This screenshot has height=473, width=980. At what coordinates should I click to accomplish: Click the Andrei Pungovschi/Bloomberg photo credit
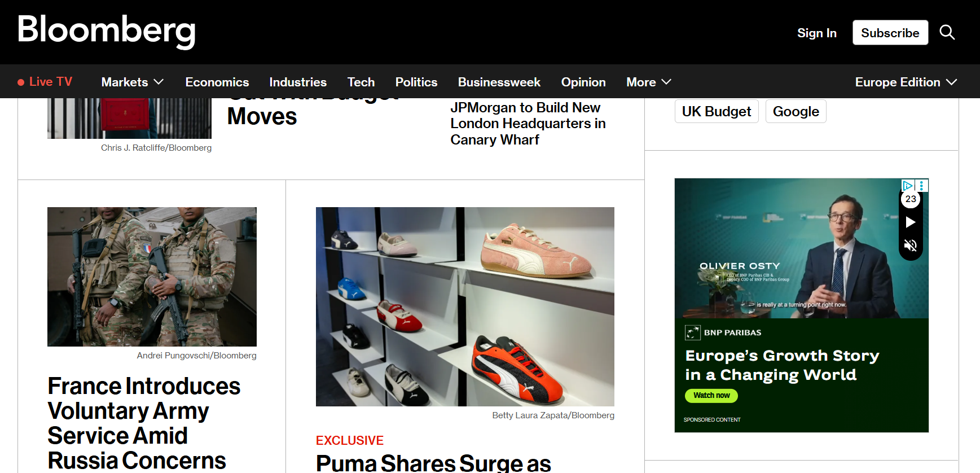(x=196, y=356)
